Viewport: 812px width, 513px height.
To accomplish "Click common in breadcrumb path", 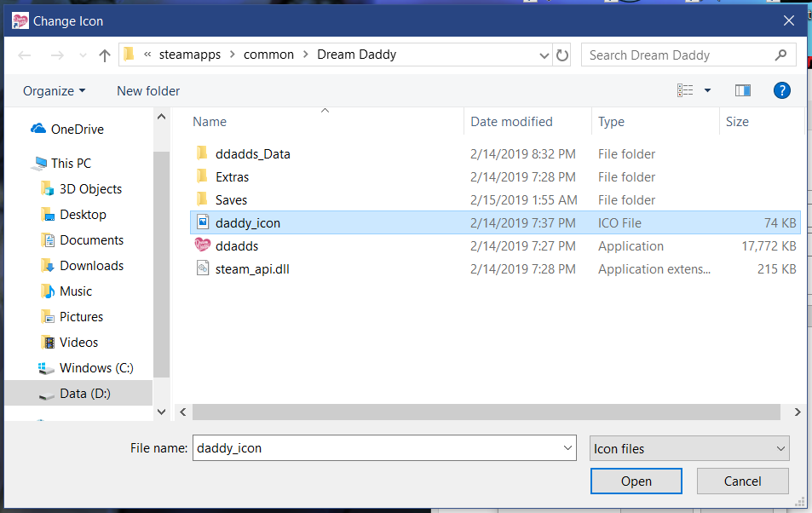I will coord(268,55).
